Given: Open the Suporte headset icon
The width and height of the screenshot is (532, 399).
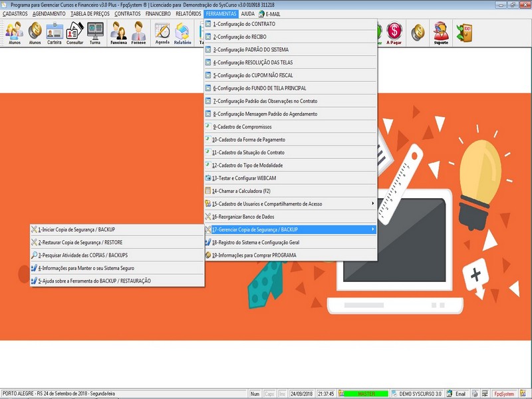Looking at the screenshot, I should pyautogui.click(x=441, y=33).
